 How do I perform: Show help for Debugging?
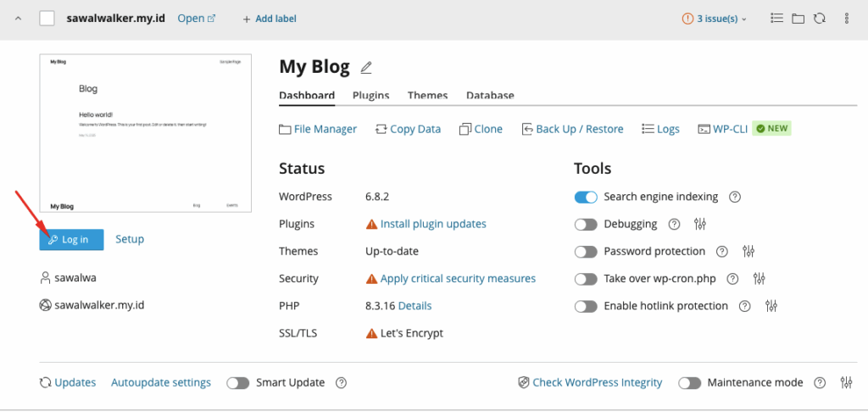click(x=674, y=225)
